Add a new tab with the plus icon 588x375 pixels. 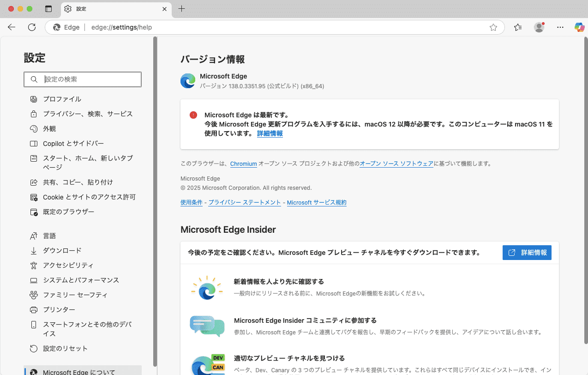pos(182,9)
